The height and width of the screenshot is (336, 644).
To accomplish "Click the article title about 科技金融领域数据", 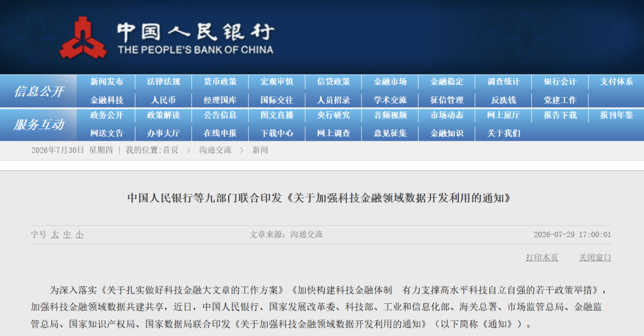I will [320, 198].
